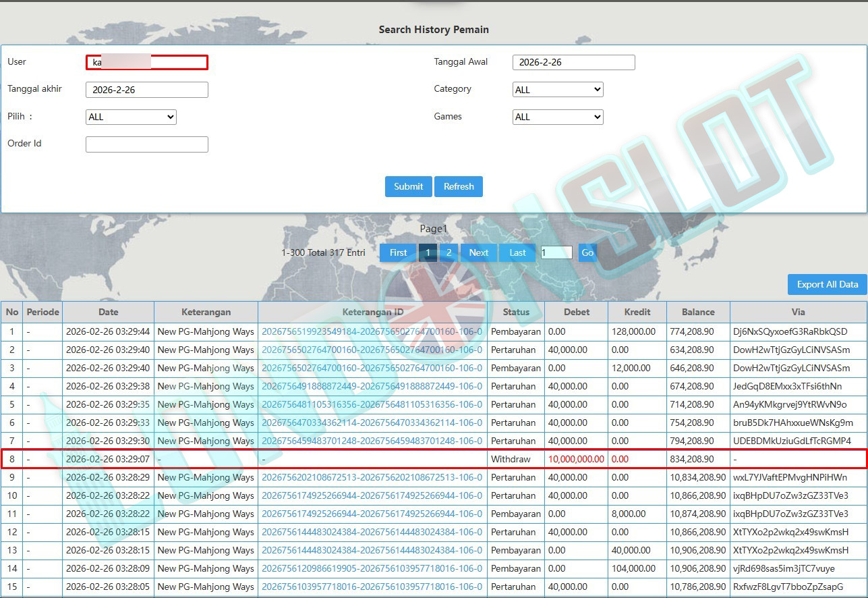Click the Refresh button
868x598 pixels.
(x=459, y=187)
